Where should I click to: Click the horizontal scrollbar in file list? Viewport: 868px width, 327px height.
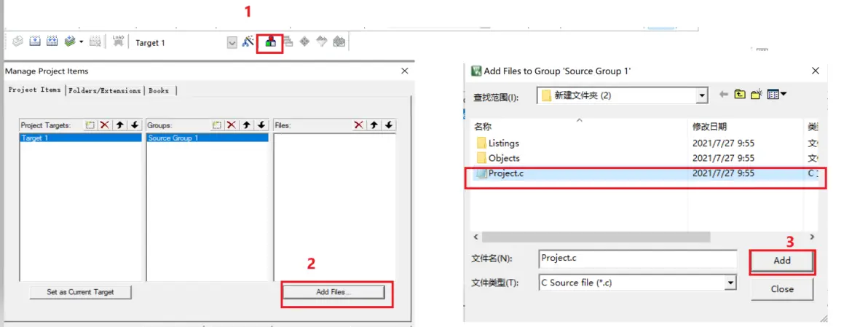point(596,237)
